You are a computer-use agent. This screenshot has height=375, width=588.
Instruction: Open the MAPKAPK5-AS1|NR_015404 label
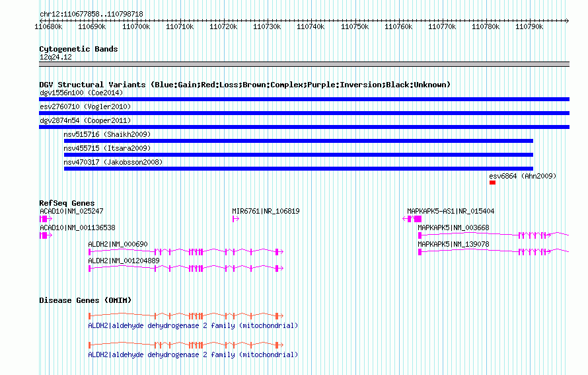pos(451,212)
